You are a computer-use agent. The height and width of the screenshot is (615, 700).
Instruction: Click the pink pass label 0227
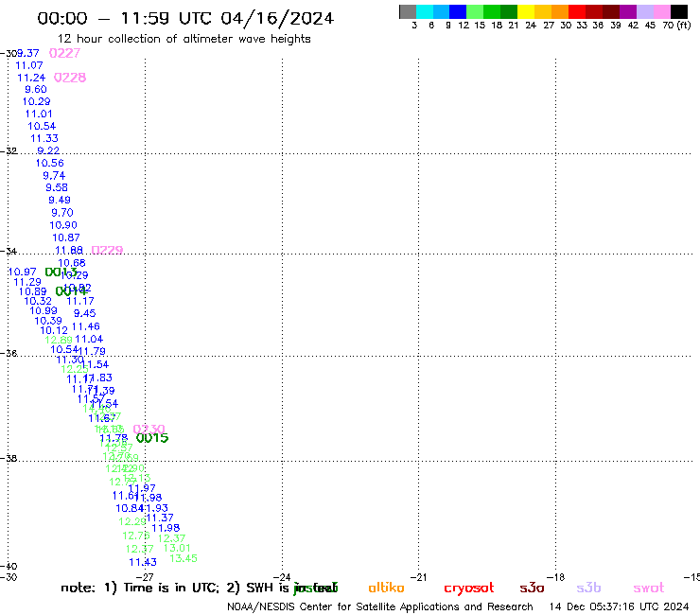pos(64,53)
